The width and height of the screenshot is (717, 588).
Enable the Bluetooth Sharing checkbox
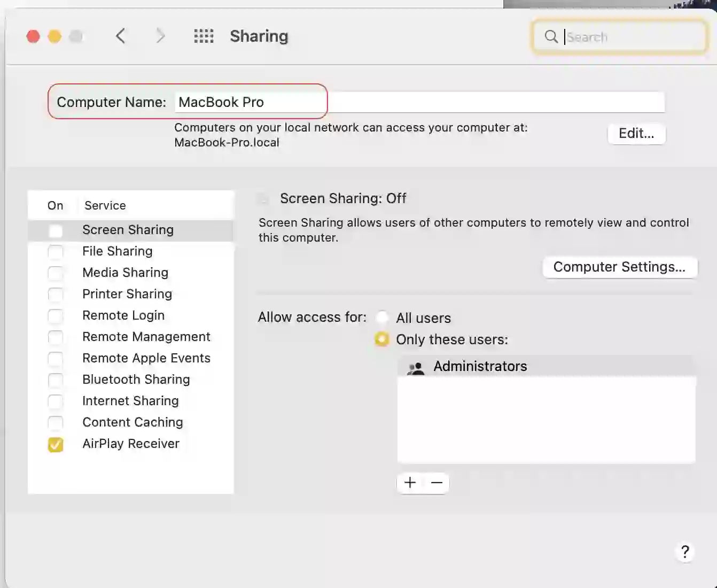(x=56, y=380)
